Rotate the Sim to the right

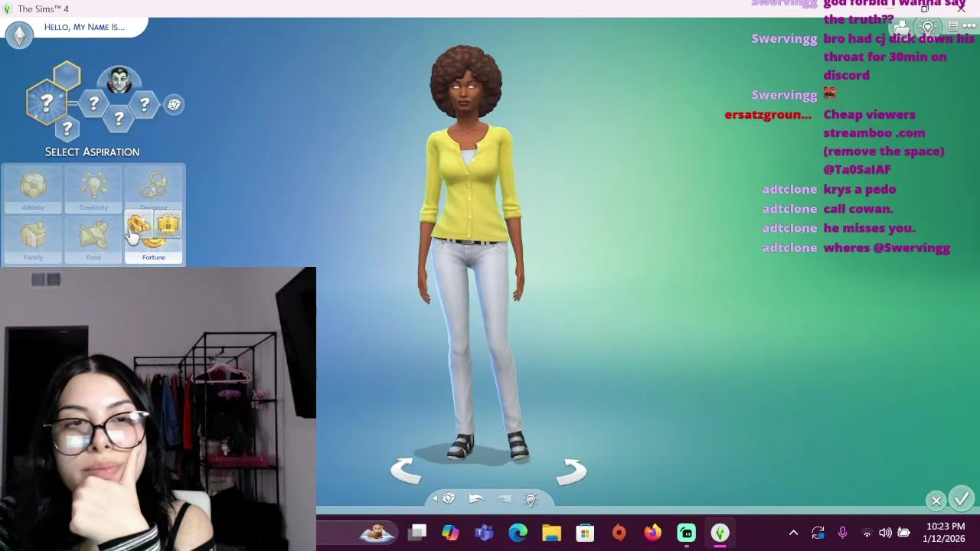[571, 471]
